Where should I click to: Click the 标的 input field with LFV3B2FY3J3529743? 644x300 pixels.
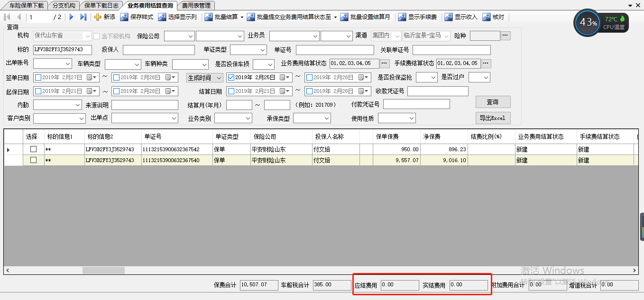pyautogui.click(x=62, y=50)
